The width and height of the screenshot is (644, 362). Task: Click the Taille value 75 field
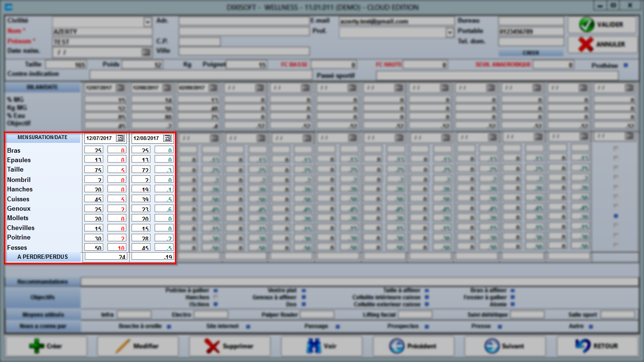(94, 169)
